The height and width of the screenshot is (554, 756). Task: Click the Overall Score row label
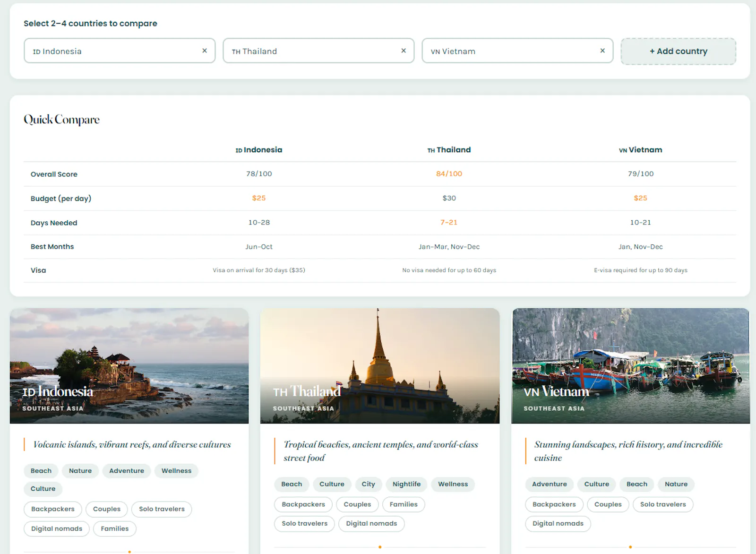[54, 174]
